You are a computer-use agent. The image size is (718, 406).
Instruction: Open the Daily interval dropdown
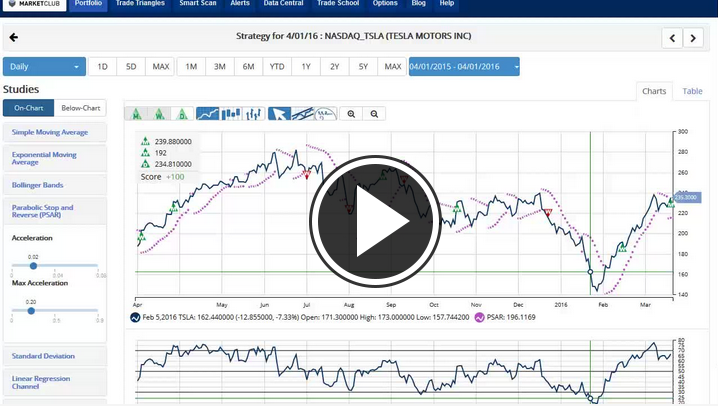point(44,67)
